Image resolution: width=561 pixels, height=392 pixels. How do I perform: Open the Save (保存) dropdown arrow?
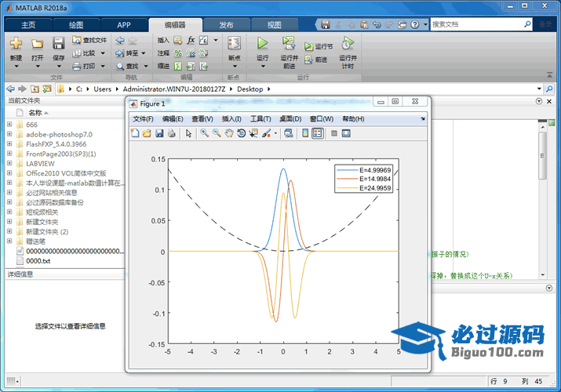pyautogui.click(x=59, y=67)
